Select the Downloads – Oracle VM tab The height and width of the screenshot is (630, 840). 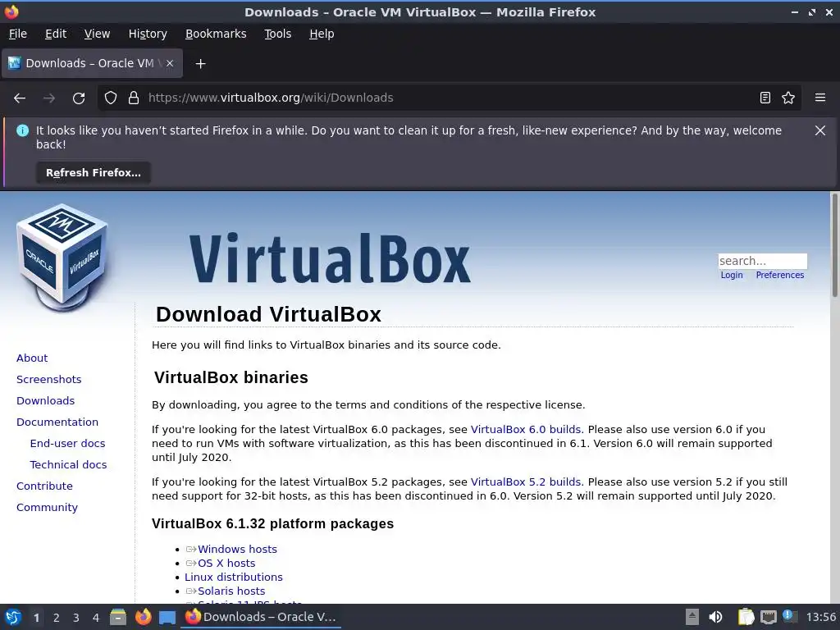(92, 63)
